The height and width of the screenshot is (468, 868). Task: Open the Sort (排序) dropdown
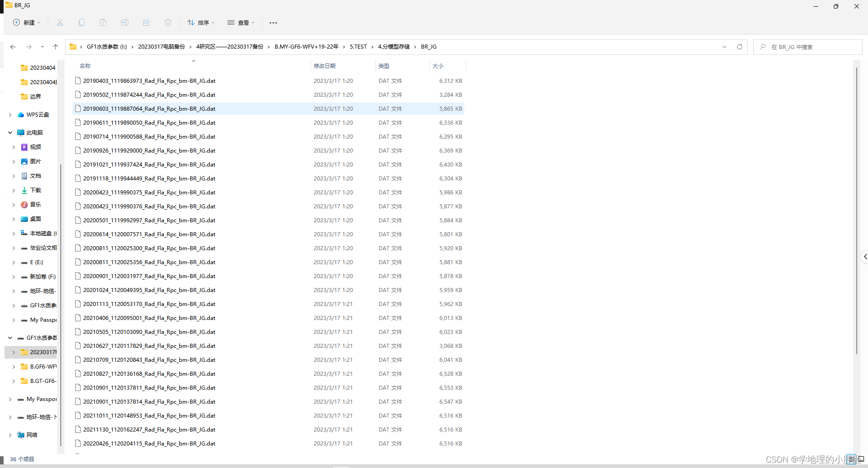click(201, 22)
